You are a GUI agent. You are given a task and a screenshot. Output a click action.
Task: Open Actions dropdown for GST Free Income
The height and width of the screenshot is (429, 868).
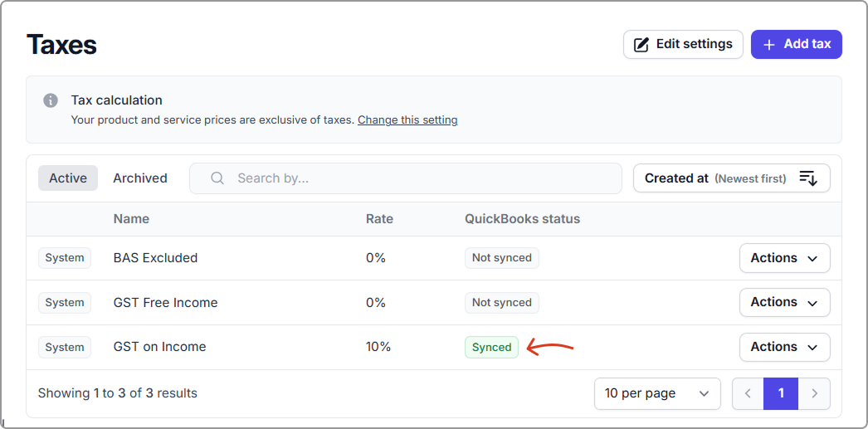(784, 303)
